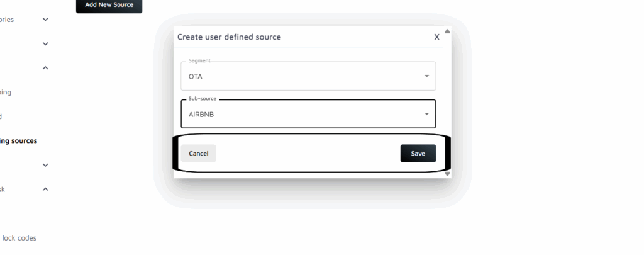Expand the sidebar chevron beside "ories"

tap(45, 20)
